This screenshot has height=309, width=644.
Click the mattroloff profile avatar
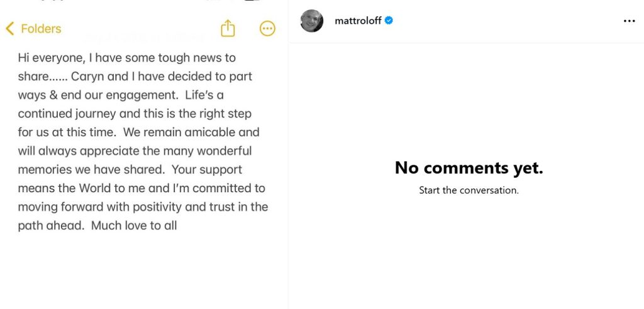pyautogui.click(x=312, y=21)
